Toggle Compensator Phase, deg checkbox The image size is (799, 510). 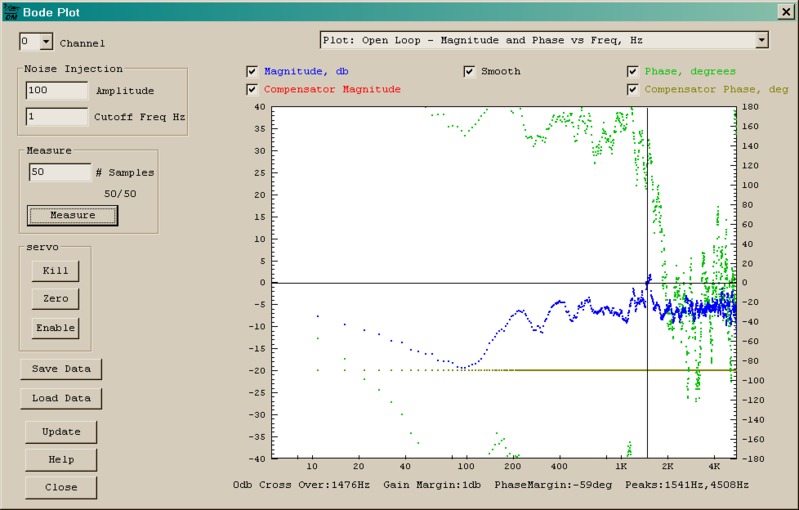click(632, 90)
